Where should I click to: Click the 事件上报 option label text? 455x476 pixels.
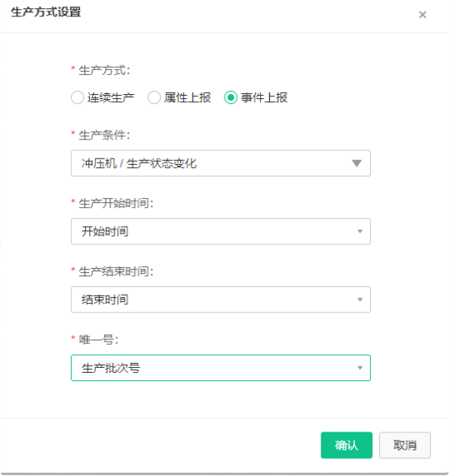pos(264,97)
